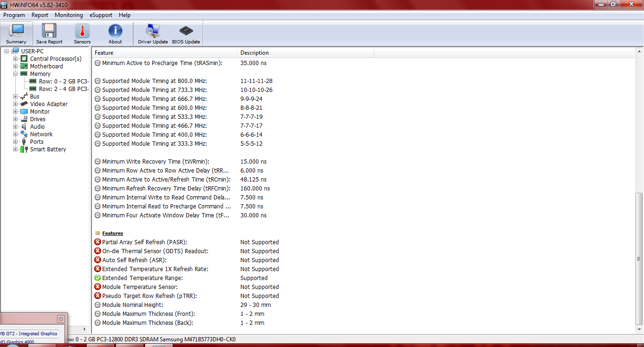The image size is (644, 347).
Task: Expand the Bus node
Action: [x=16, y=96]
